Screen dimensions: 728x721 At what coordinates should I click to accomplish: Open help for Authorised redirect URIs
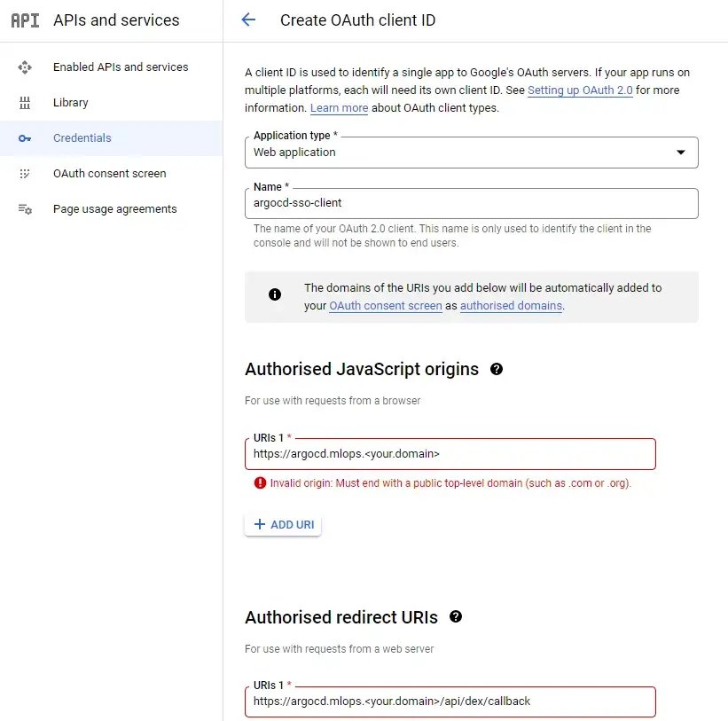456,616
